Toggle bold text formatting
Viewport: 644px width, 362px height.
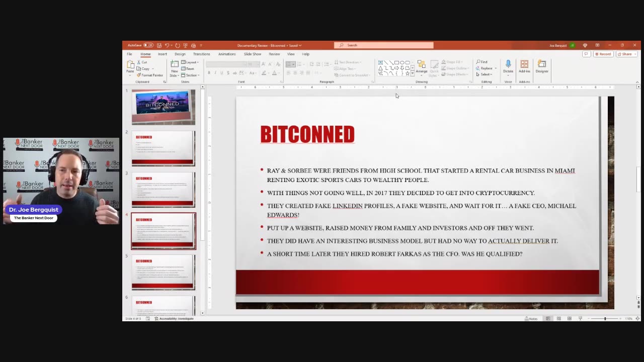click(x=209, y=73)
